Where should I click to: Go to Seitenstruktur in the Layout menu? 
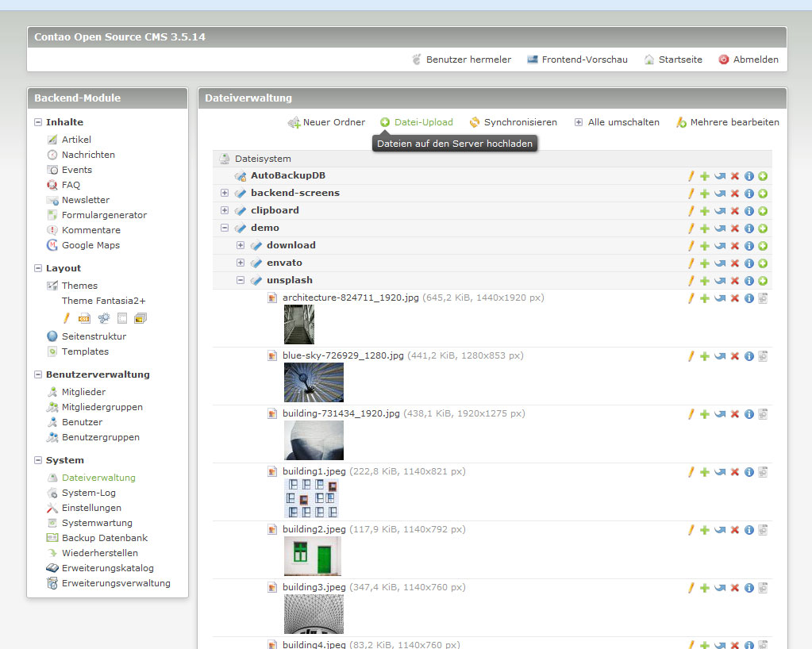click(94, 336)
